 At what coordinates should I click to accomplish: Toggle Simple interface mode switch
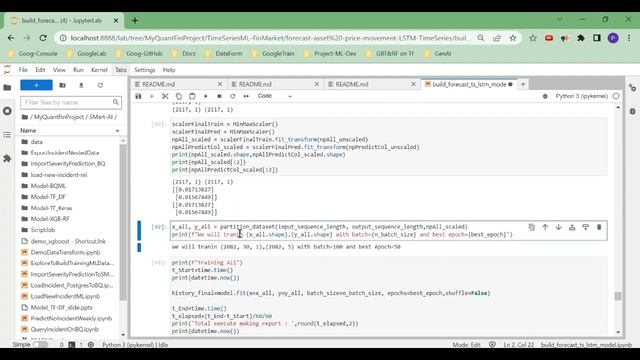tap(40, 344)
